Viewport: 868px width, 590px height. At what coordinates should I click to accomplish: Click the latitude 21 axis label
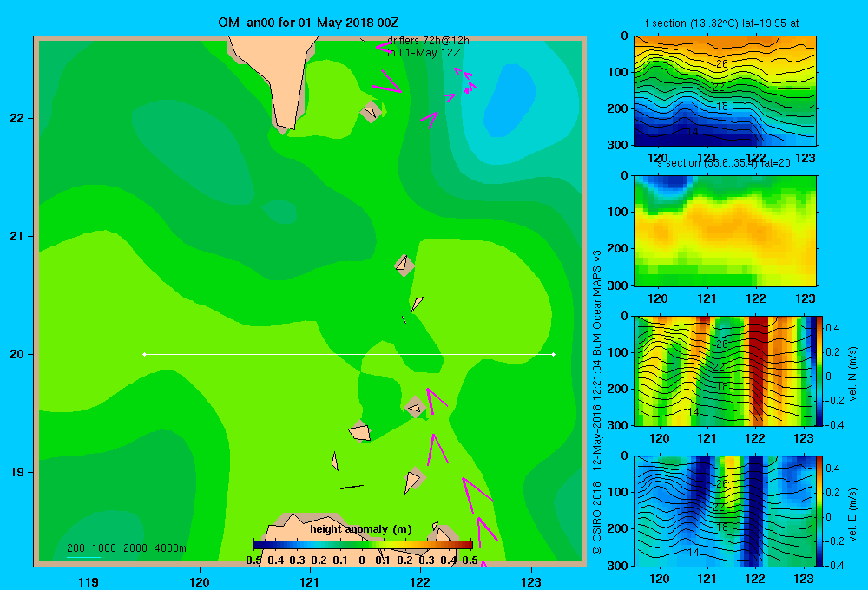pos(17,236)
